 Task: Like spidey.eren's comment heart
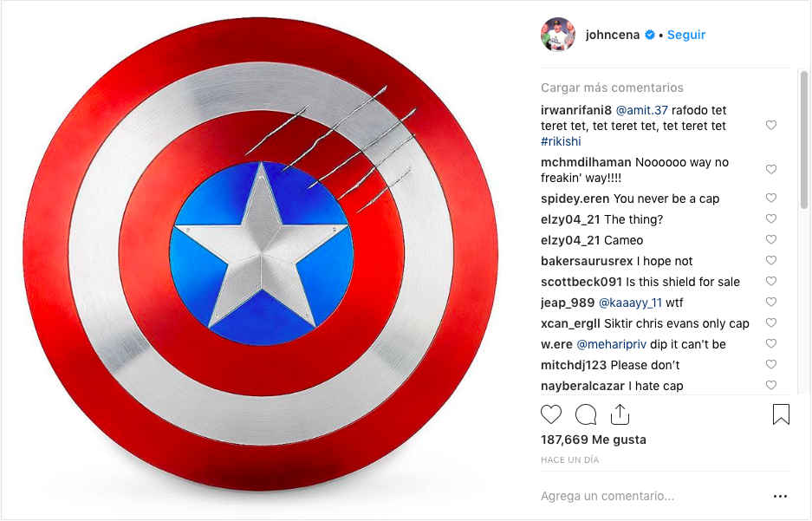(771, 198)
